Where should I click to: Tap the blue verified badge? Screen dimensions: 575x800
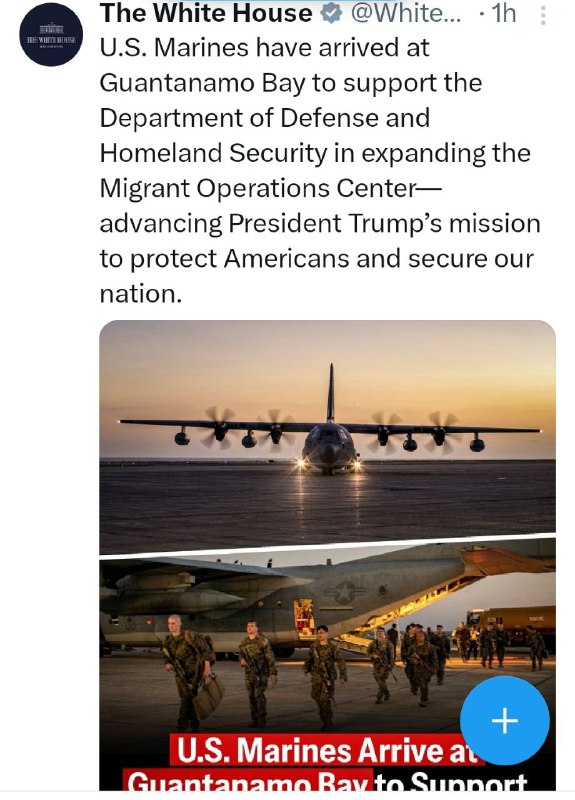point(331,14)
